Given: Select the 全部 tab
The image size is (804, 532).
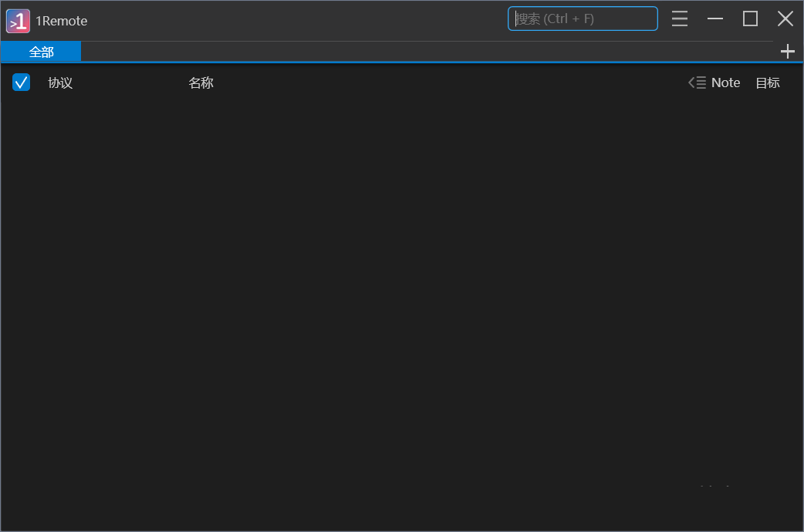Looking at the screenshot, I should coord(41,52).
